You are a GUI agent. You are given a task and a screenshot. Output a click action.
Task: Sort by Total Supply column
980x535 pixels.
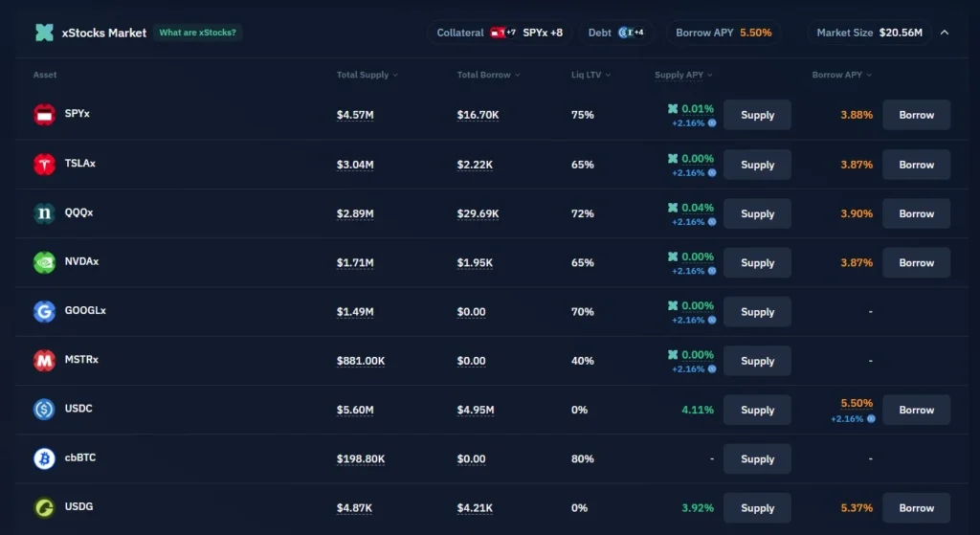click(367, 75)
